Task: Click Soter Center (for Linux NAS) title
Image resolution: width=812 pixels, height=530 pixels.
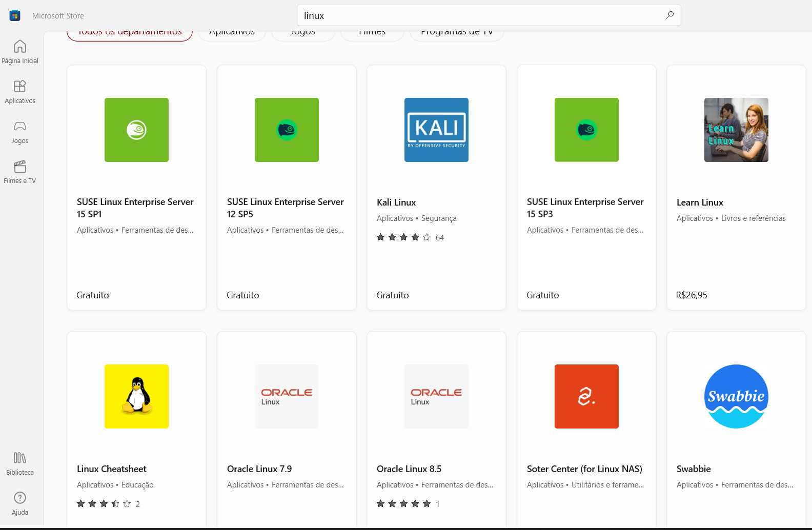Action: [584, 469]
